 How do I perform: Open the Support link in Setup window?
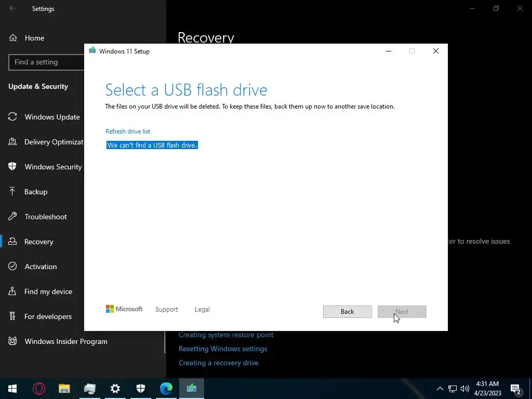pos(167,310)
